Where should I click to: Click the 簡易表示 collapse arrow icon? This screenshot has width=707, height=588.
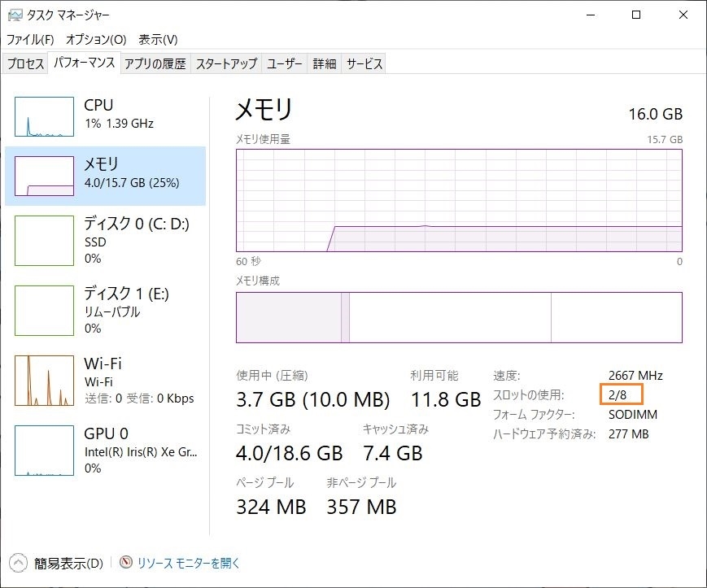pyautogui.click(x=18, y=563)
